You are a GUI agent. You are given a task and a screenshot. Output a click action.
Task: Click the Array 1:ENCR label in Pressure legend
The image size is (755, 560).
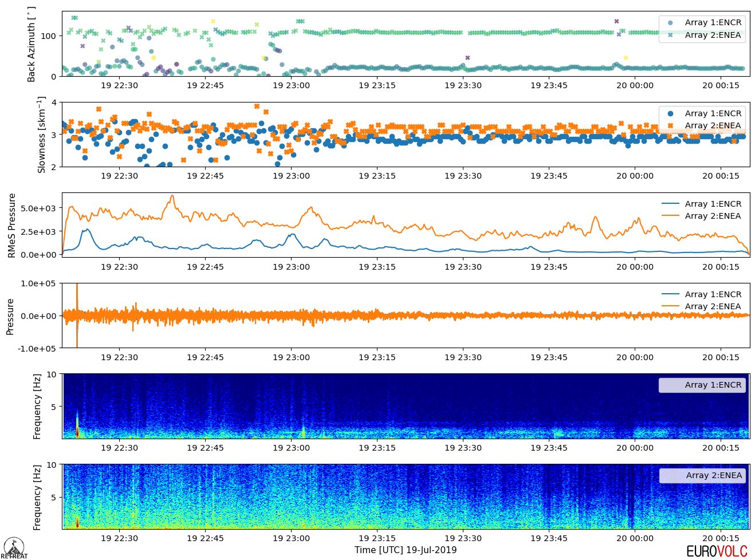click(x=713, y=294)
